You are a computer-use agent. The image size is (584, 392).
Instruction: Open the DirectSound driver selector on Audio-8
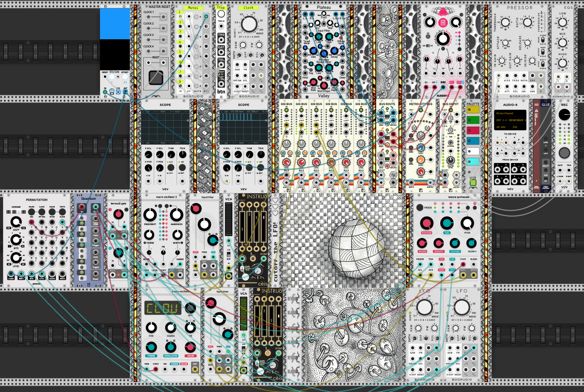[510, 113]
